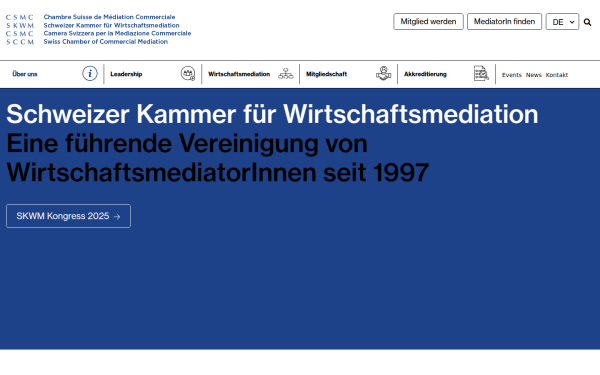Open the Kontakt link
The image size is (600, 375).
[556, 75]
